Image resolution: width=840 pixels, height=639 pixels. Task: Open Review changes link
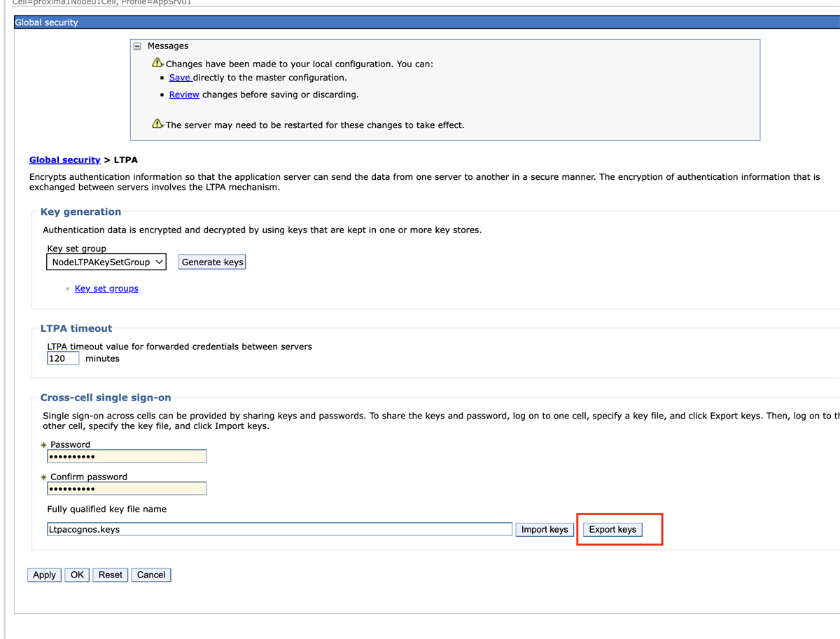tap(184, 94)
